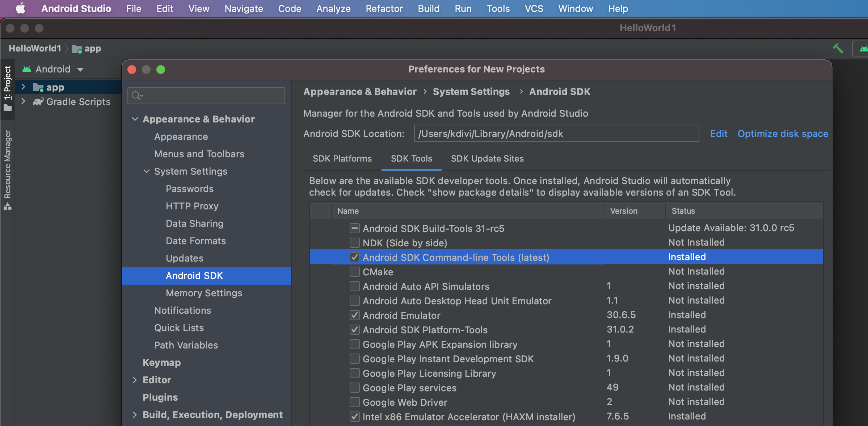Check Google Web Driver checkbox
This screenshot has width=868, height=426.
tap(354, 402)
